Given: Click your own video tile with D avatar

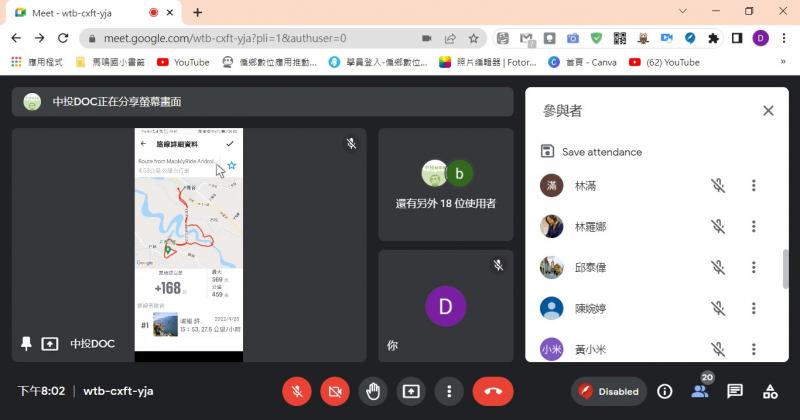Looking at the screenshot, I should tap(445, 306).
